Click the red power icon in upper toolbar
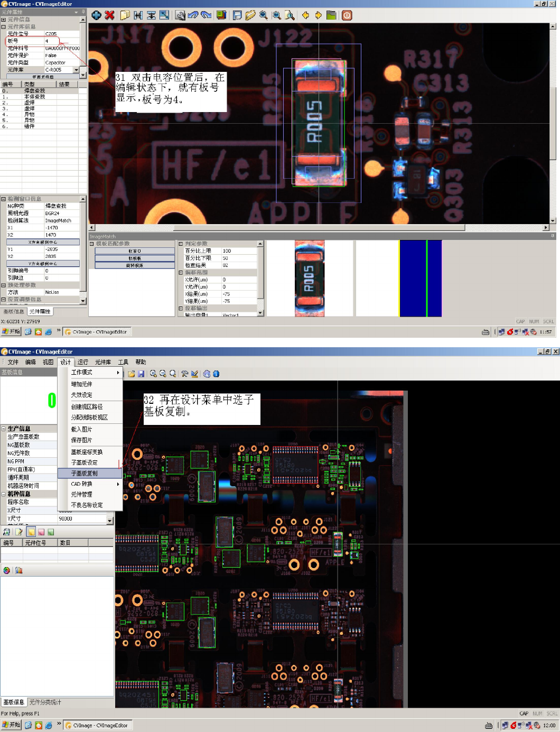 [x=347, y=15]
